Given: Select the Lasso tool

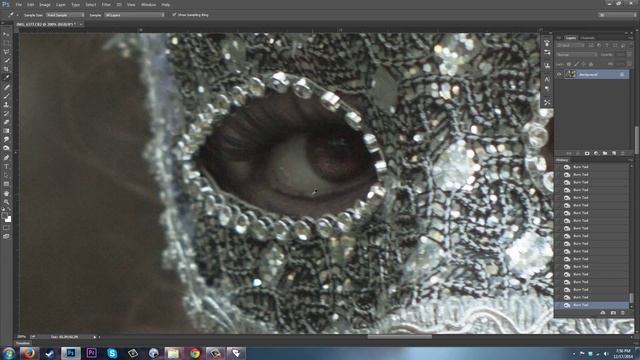Looking at the screenshot, I should point(6,52).
